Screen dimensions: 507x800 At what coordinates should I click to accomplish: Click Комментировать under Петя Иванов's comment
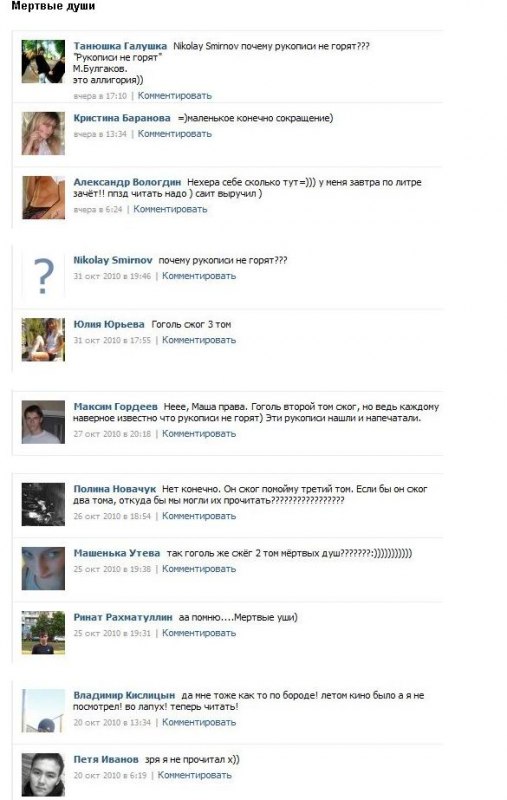coord(194,775)
